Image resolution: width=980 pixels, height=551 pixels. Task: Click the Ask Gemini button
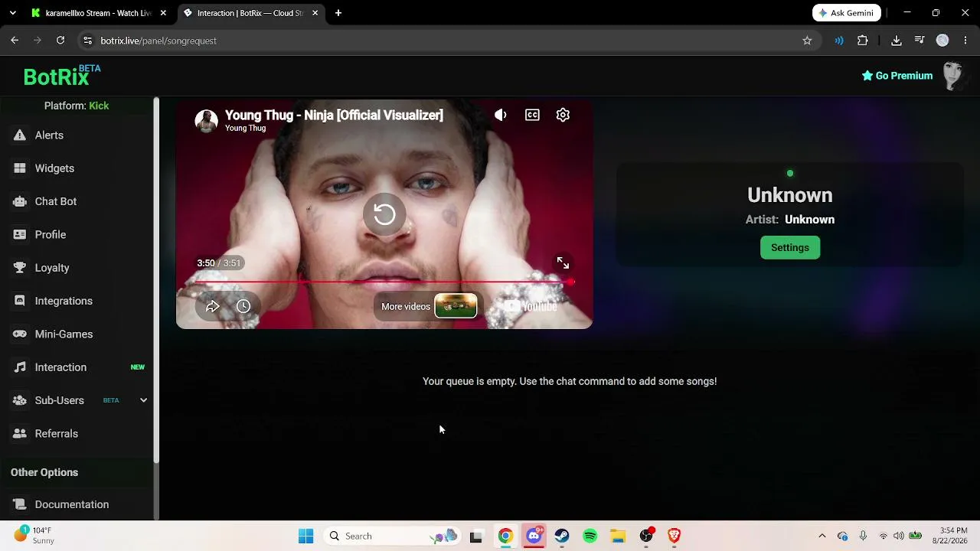tap(847, 13)
